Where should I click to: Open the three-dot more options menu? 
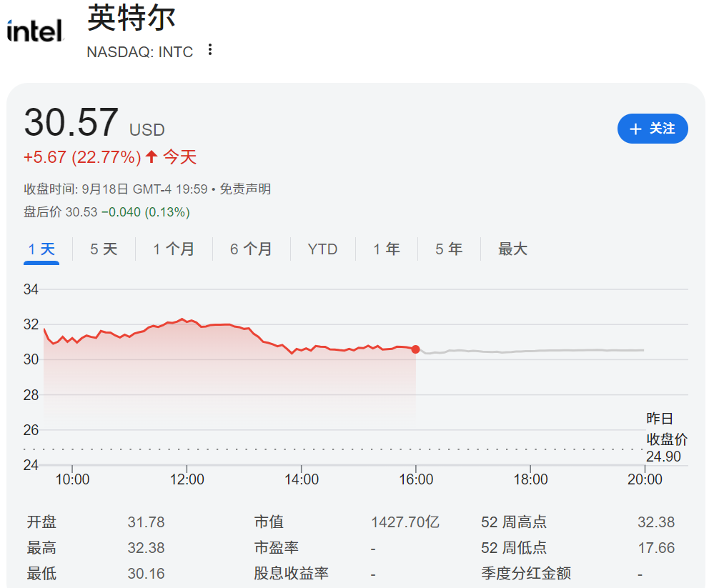pos(210,49)
